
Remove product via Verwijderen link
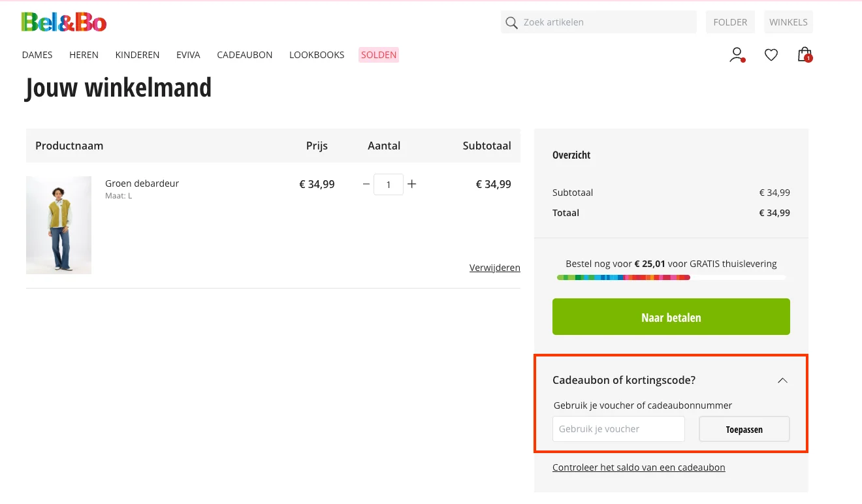coord(494,268)
